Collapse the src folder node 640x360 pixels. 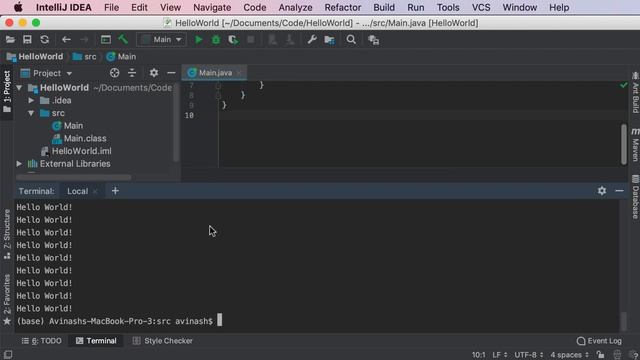tap(31, 113)
